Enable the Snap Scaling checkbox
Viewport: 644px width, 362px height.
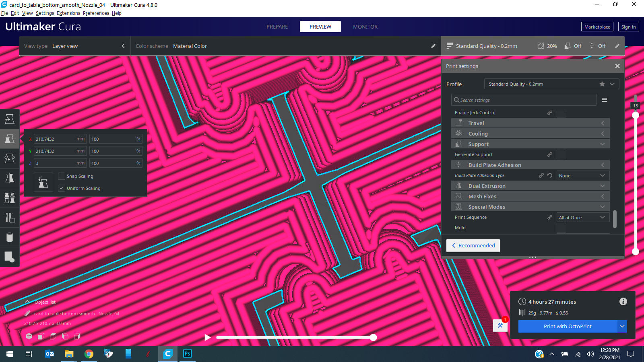62,176
